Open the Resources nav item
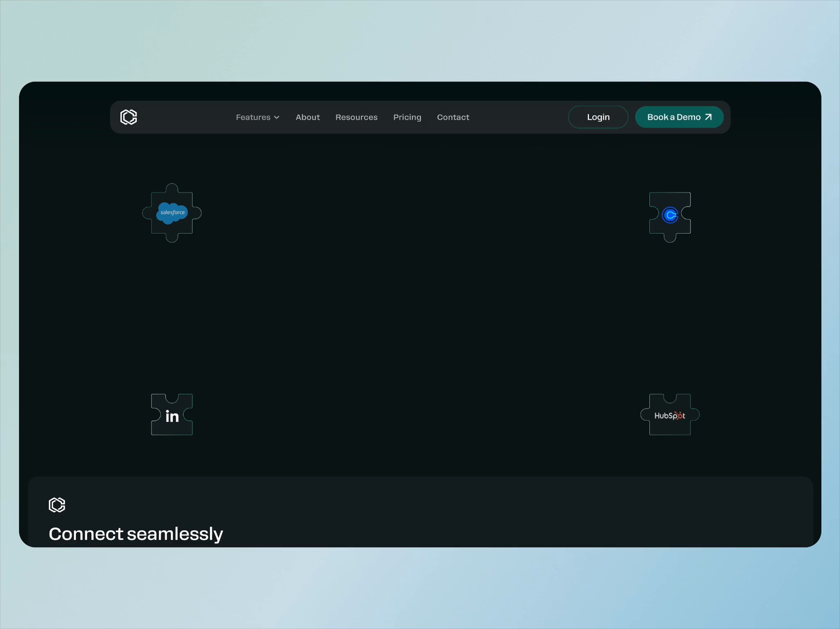 point(356,117)
